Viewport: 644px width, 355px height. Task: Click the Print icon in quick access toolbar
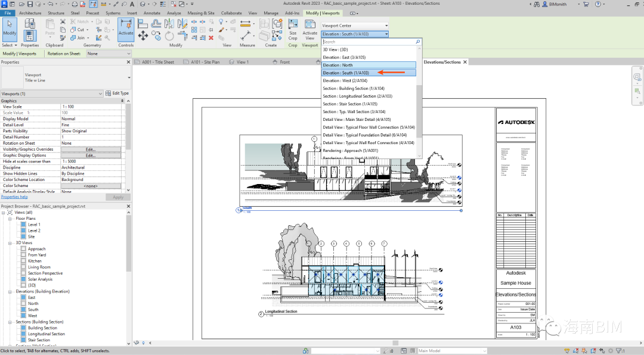[x=75, y=4]
